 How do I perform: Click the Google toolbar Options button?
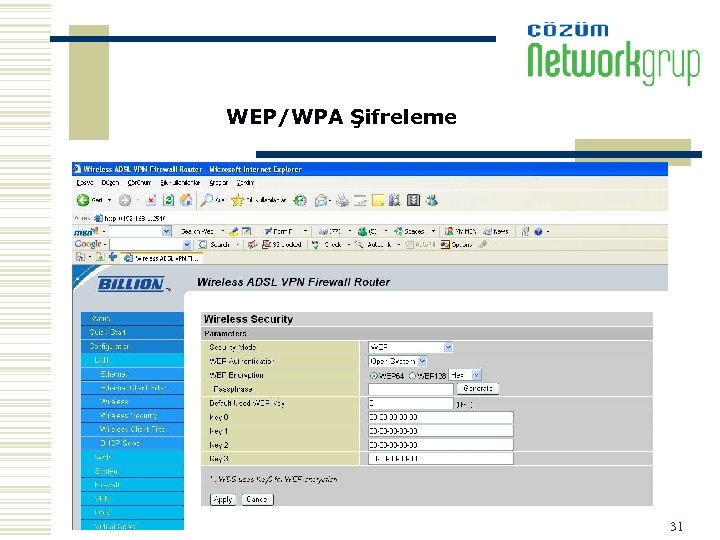[x=456, y=245]
